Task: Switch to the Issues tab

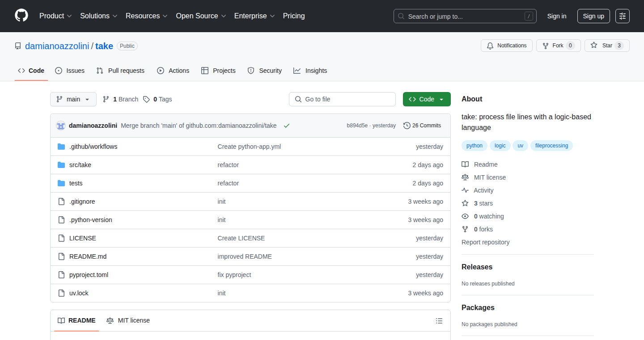Action: pos(70,71)
